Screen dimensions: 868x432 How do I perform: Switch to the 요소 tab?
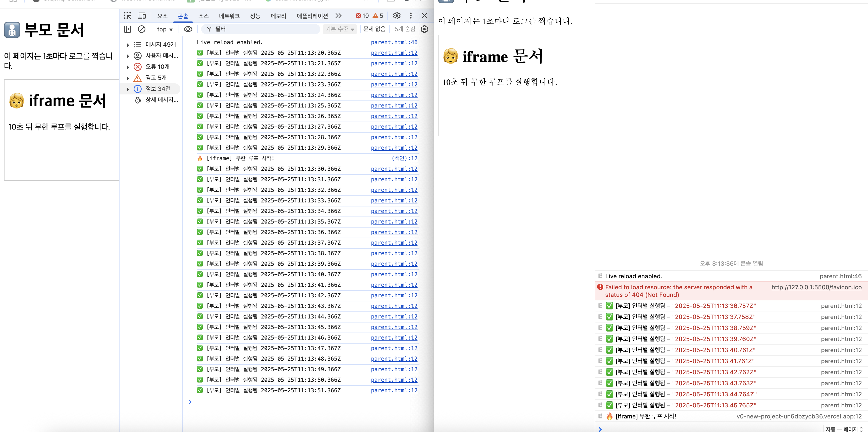pos(162,16)
